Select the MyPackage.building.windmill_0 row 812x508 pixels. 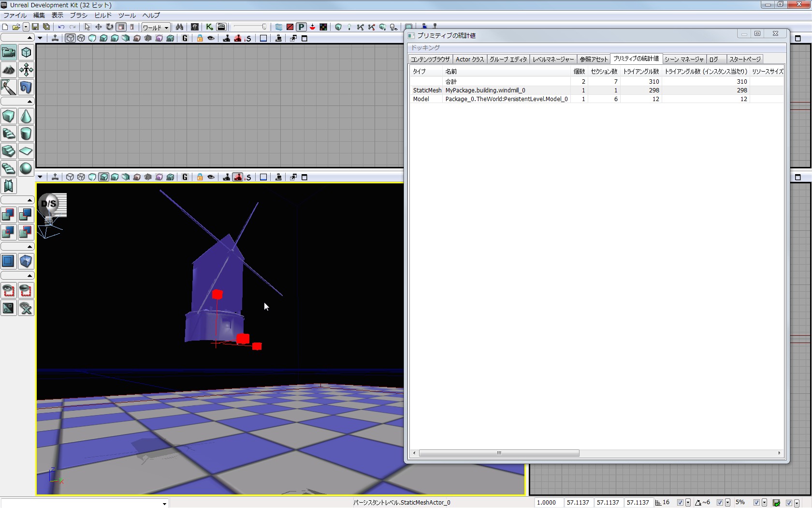click(485, 90)
